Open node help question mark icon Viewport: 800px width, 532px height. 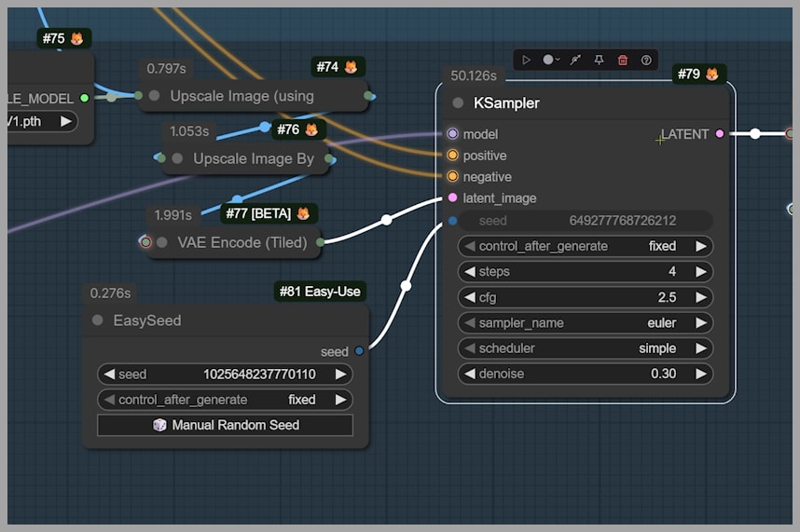click(x=646, y=60)
